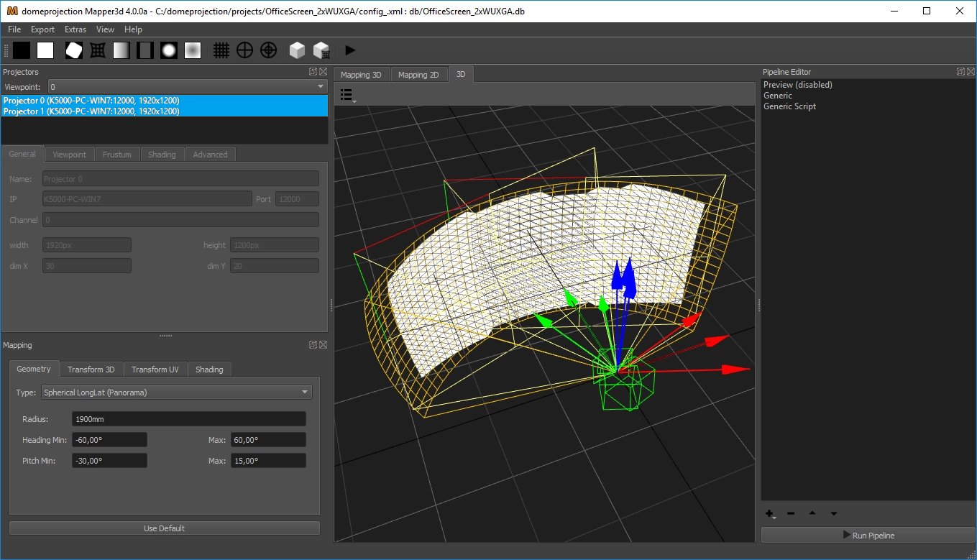Screen dimensions: 977x560
Task: Click the textured cube toolbar icon
Action: click(x=321, y=50)
